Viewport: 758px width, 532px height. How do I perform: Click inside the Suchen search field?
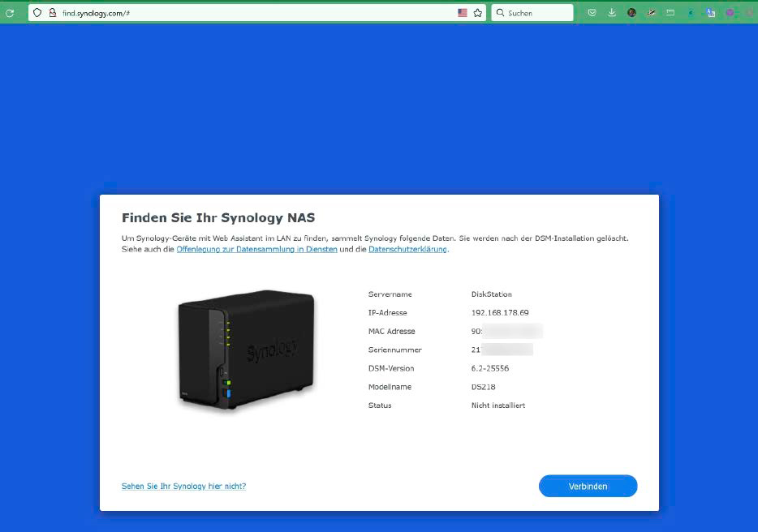coord(532,13)
